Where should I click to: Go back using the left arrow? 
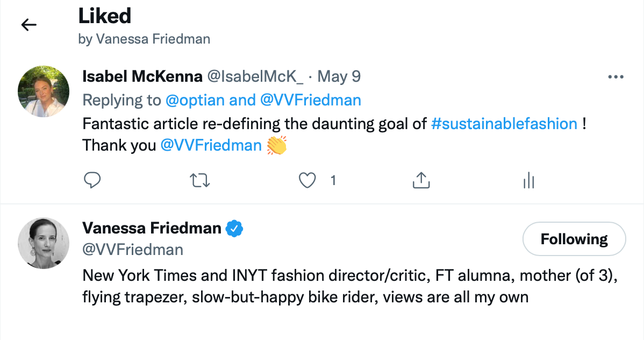tap(28, 25)
